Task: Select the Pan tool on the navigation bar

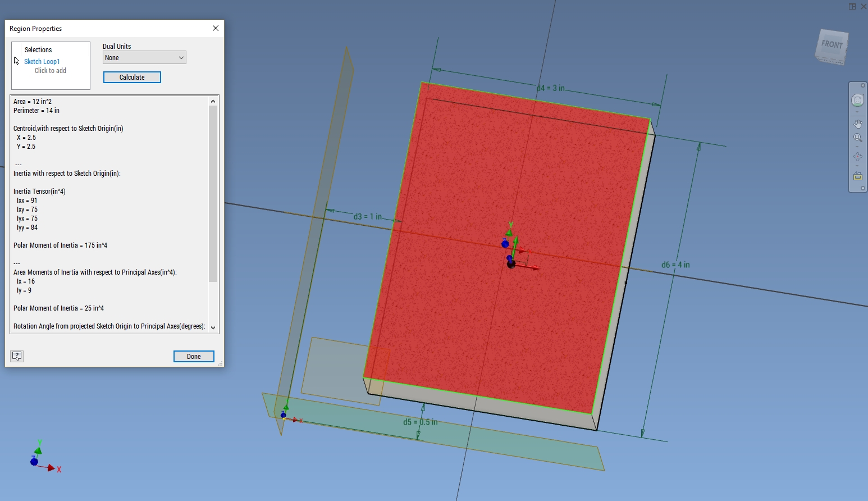Action: coord(858,124)
